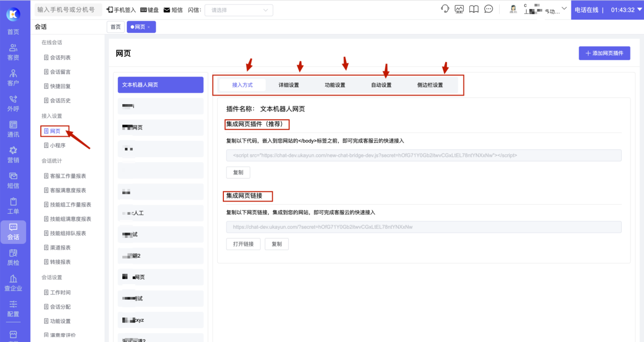The height and width of the screenshot is (342, 644).
Task: Open the 营销 marketing module
Action: point(14,155)
